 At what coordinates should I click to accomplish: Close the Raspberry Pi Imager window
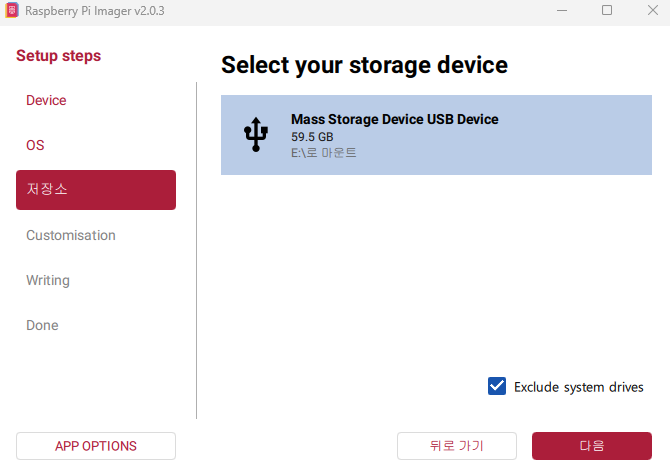[650, 10]
